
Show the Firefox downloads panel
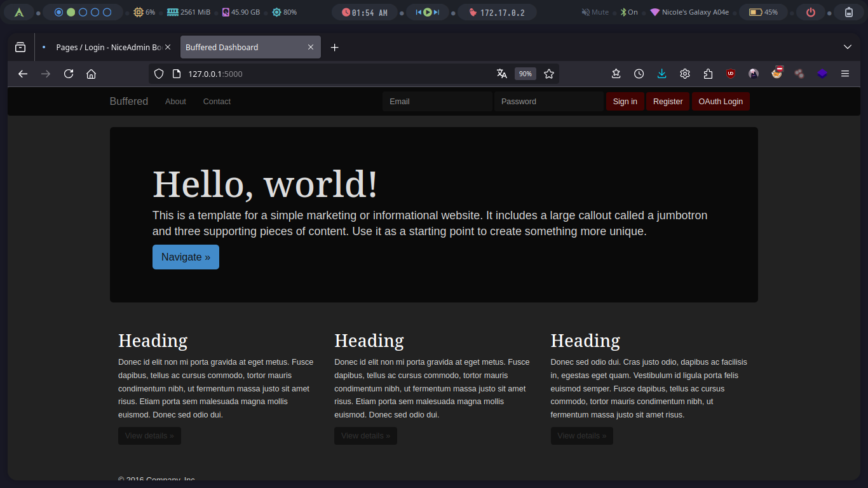[x=661, y=74]
